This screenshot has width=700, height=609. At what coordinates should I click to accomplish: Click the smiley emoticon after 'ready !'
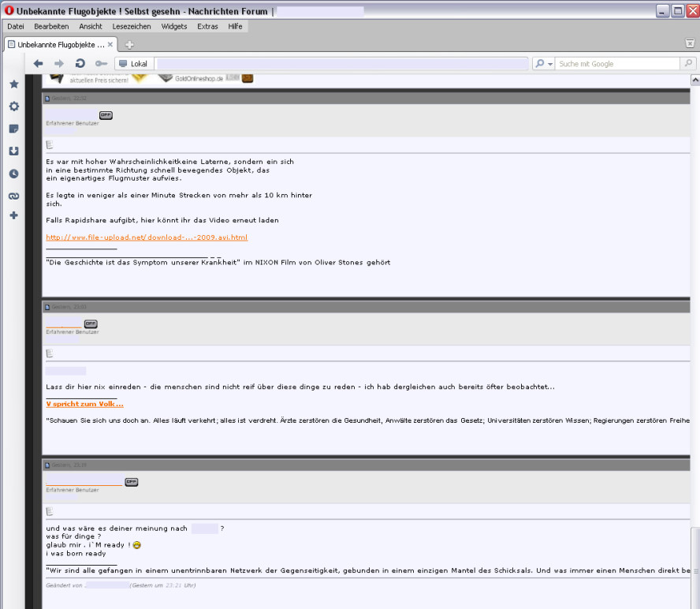tap(137, 545)
